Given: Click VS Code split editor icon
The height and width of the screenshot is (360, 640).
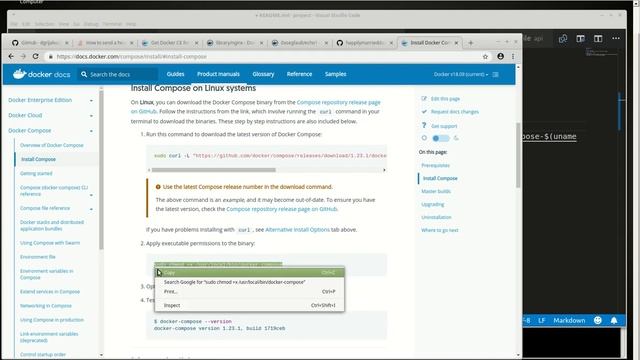Looking at the screenshot, I should (598, 38).
